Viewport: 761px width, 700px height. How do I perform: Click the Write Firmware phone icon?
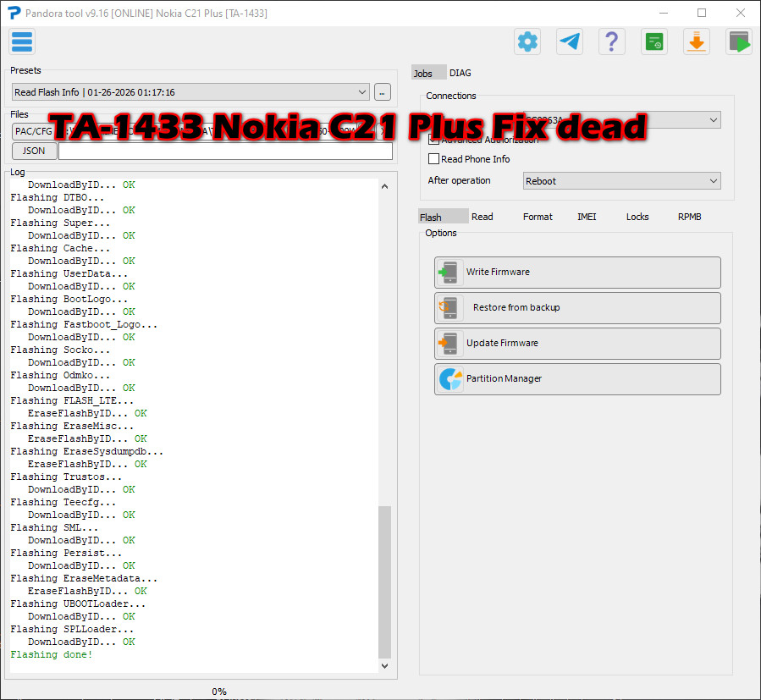[449, 273]
